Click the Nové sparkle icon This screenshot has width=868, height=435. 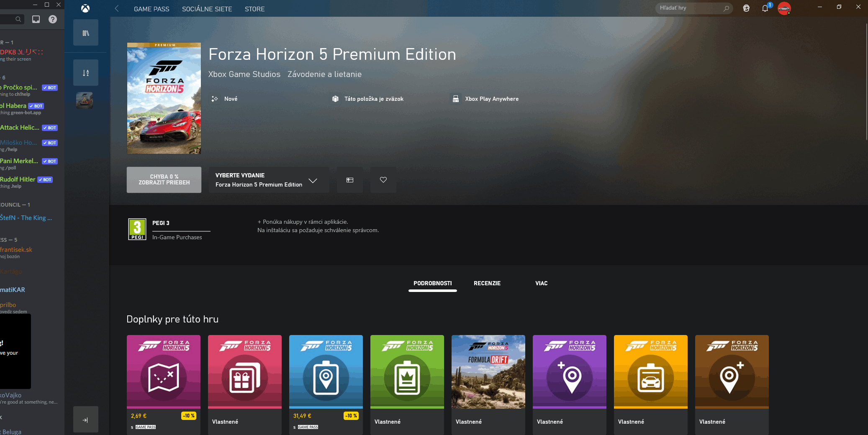215,99
